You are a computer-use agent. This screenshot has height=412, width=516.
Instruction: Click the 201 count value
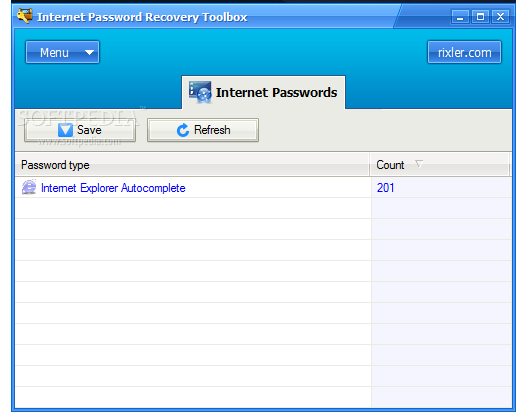click(x=386, y=188)
